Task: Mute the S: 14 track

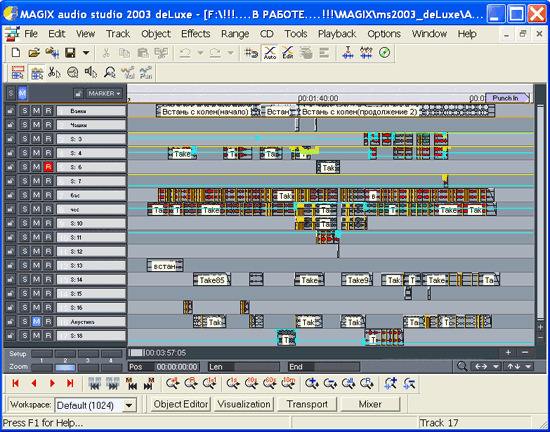Action: 36,279
